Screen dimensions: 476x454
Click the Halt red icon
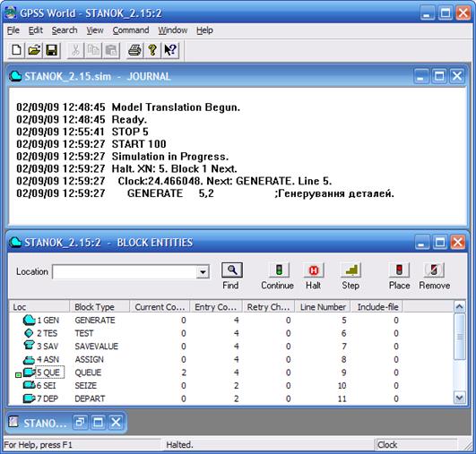(x=314, y=270)
